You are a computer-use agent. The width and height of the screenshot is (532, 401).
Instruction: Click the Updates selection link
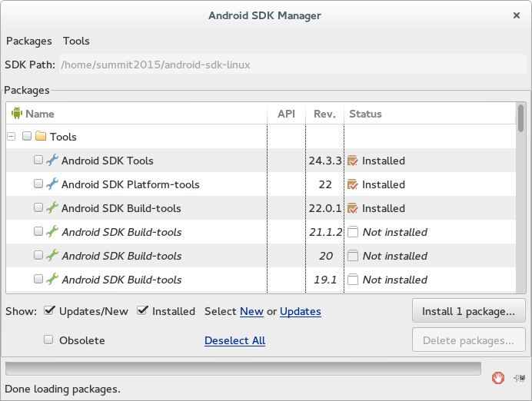(x=301, y=311)
